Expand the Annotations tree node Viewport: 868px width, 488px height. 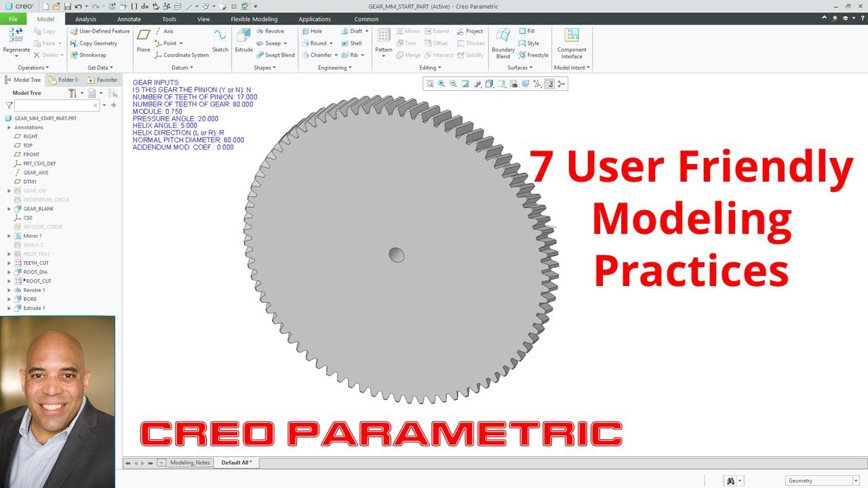coord(9,127)
